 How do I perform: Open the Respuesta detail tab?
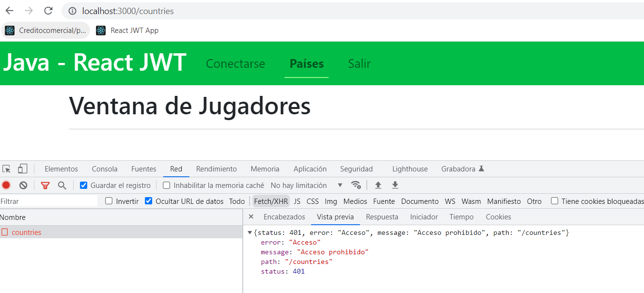382,217
